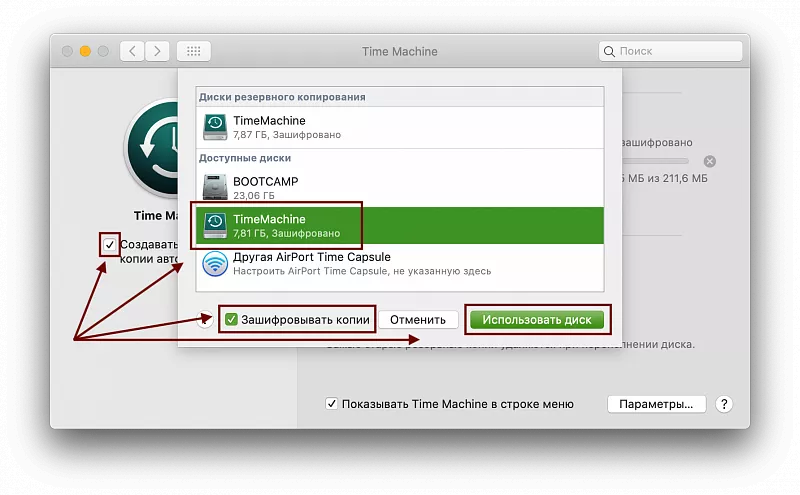Screen dimensions: 800x495
Task: Click Диски резервного копирования header
Action: [x=282, y=97]
